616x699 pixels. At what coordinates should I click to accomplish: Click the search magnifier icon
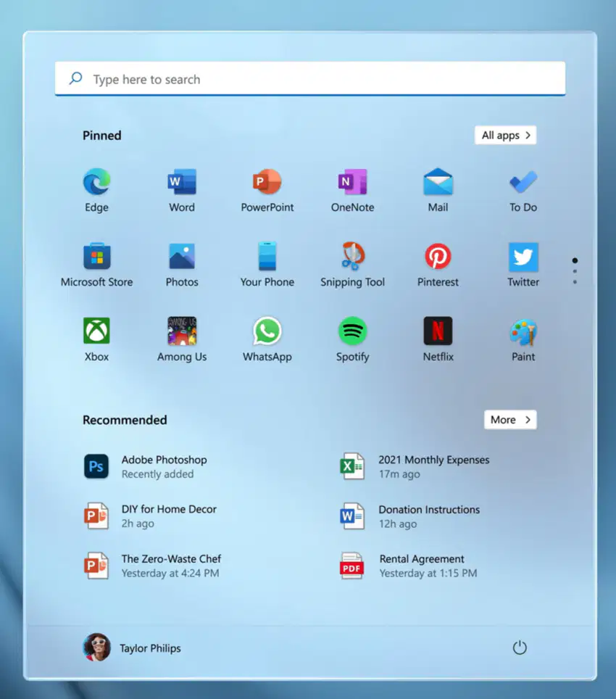75,78
